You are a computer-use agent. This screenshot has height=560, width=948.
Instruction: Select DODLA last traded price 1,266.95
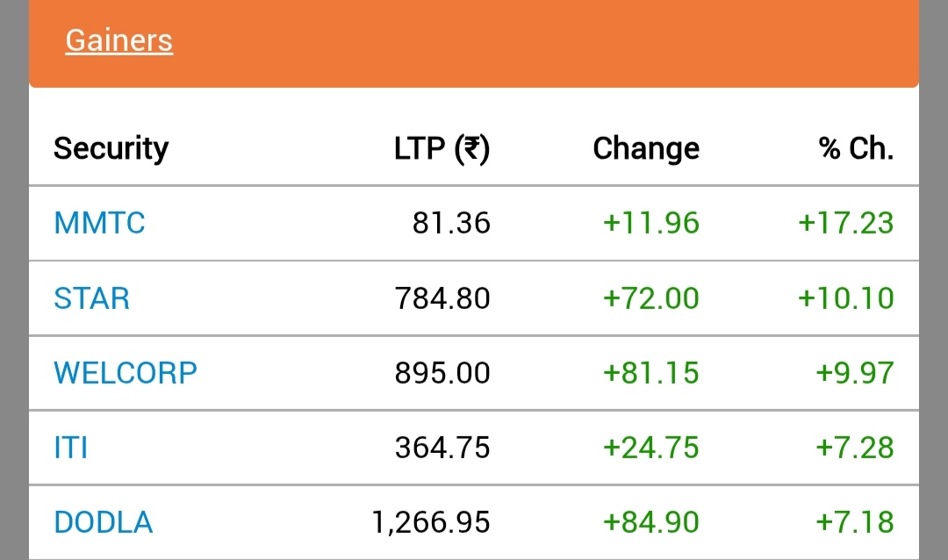coord(431,522)
